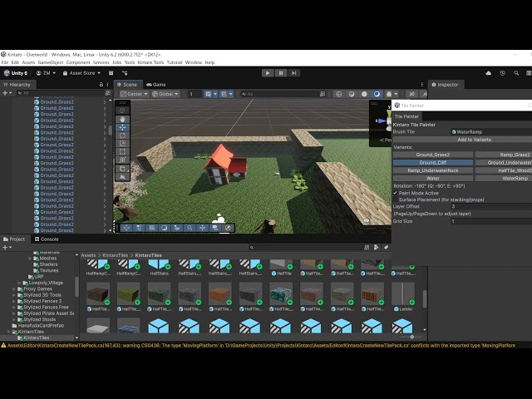The image size is (532, 399).
Task: Click the Layer Offset input field
Action: point(491,206)
